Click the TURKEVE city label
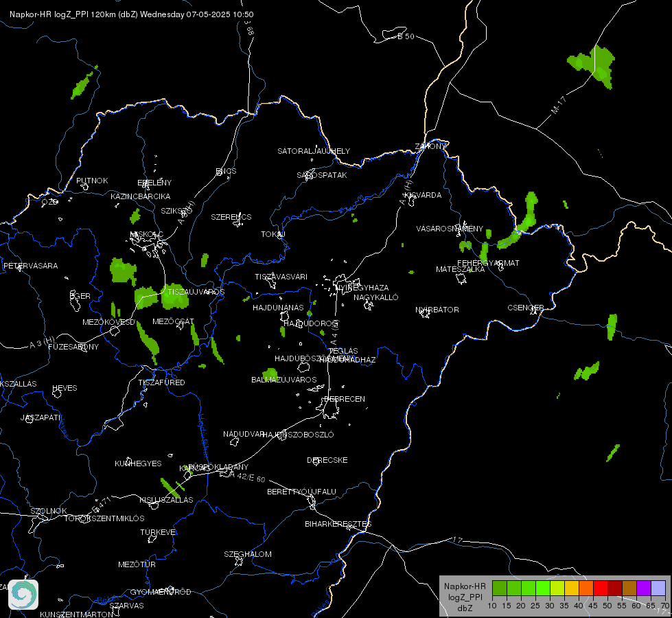Viewport: 672px width, 618px height. (159, 531)
